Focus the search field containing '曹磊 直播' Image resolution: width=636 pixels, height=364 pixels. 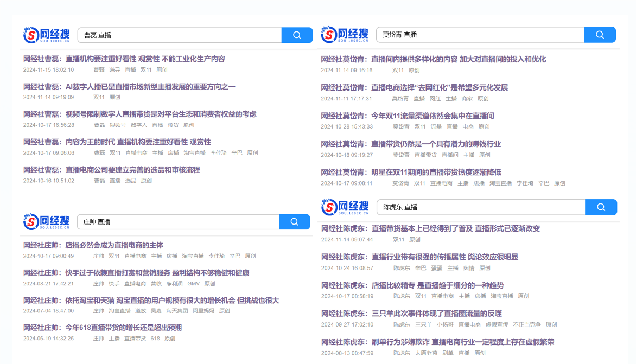tap(179, 35)
